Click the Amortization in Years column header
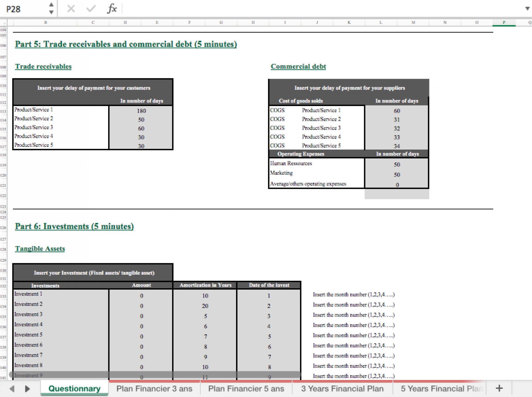 point(205,285)
